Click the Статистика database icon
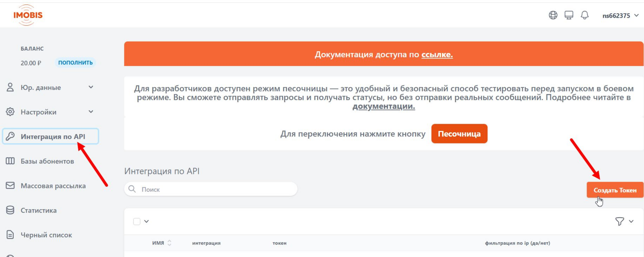 coord(10,210)
